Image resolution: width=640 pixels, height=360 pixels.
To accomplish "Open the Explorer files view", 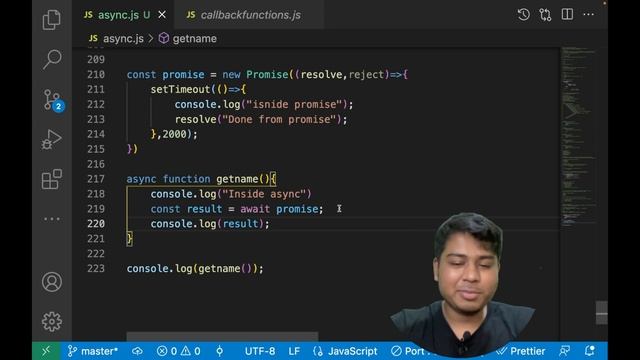I will pyautogui.click(x=51, y=20).
